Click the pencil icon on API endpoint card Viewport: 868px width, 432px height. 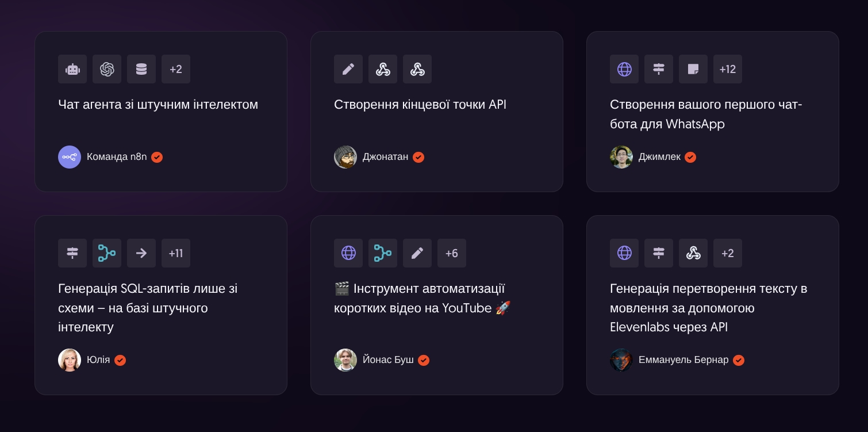pos(348,69)
